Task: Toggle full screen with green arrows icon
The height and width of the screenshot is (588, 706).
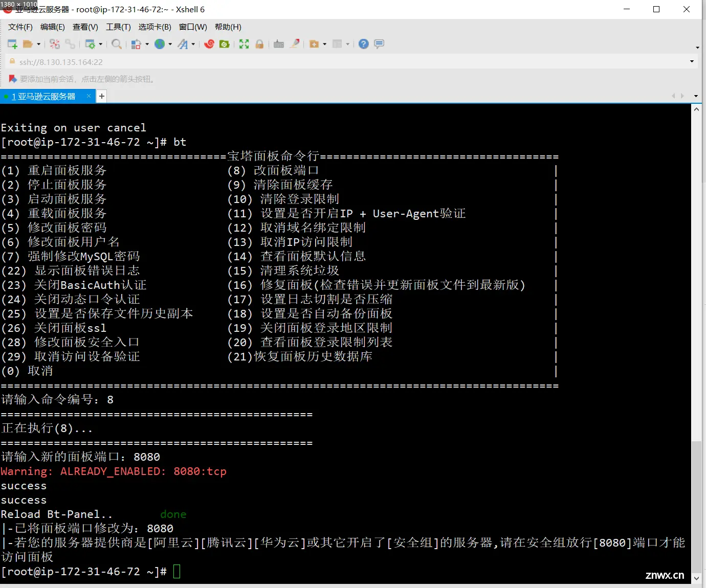Action: pos(244,44)
